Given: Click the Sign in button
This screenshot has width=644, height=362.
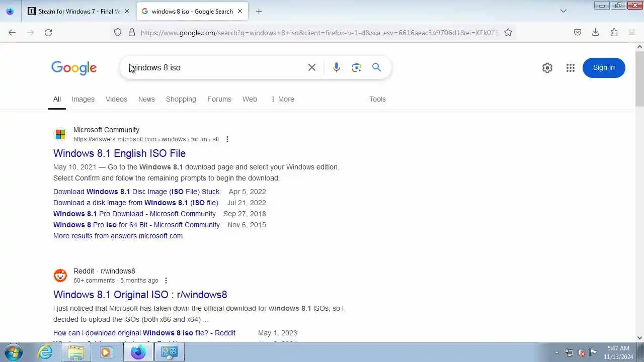Looking at the screenshot, I should point(604,68).
